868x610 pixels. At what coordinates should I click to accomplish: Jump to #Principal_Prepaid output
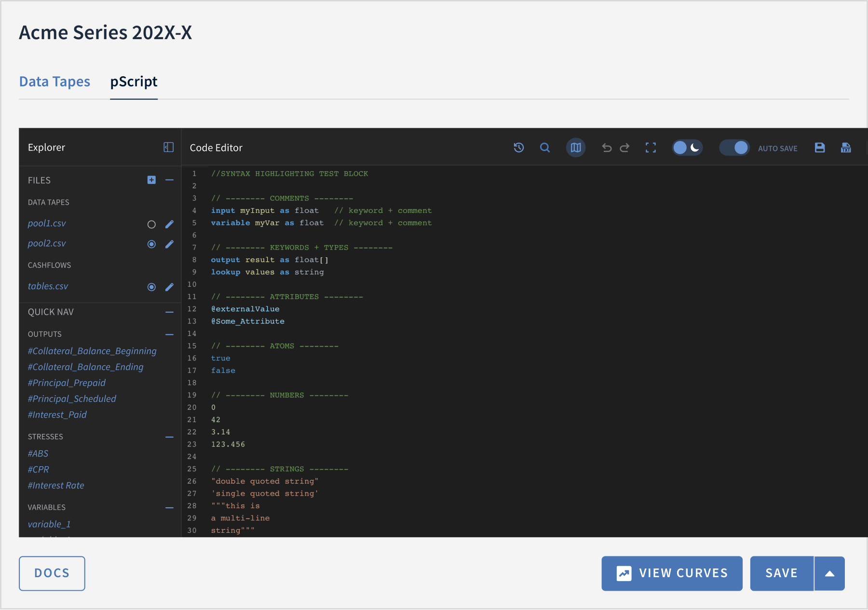67,383
